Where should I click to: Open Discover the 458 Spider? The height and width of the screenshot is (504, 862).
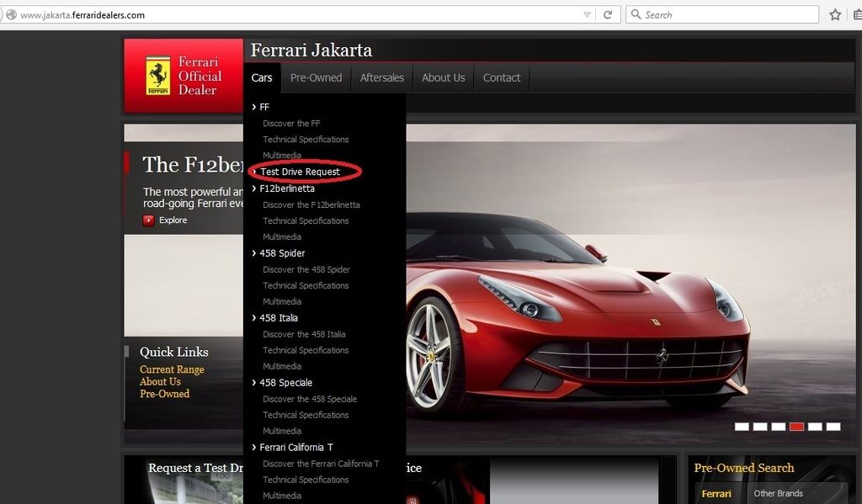[306, 270]
